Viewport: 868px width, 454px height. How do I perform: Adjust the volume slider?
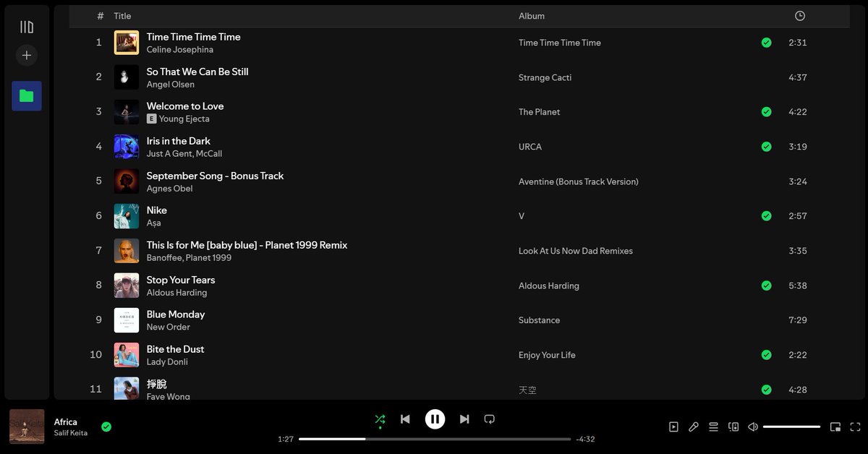click(791, 427)
